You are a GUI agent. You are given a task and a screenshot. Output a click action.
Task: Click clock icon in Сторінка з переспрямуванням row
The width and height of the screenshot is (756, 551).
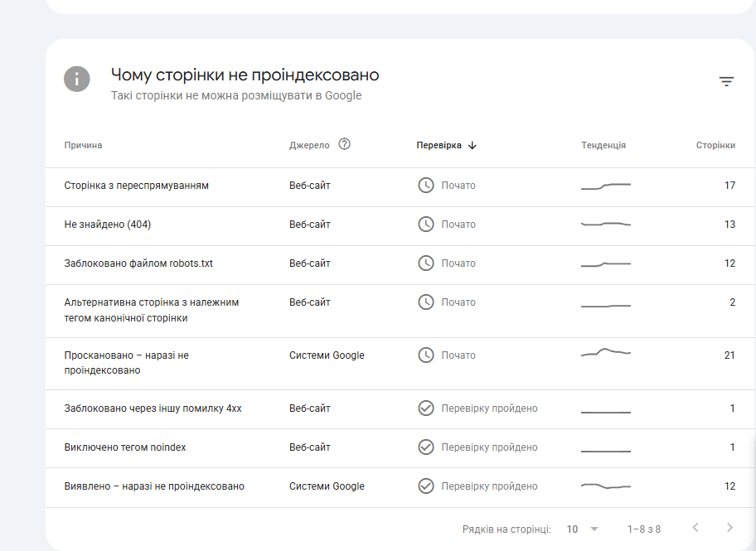(426, 185)
